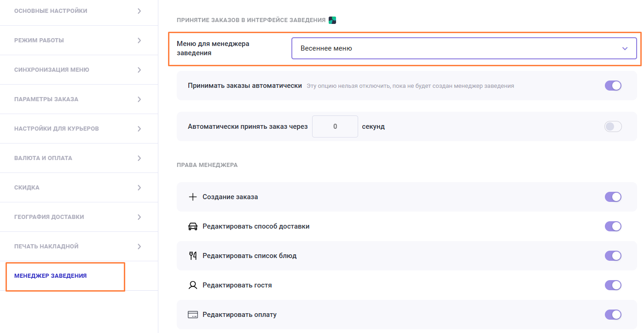The image size is (644, 333).
Task: Turn off Редактировать оплату toggle
Action: 613,315
